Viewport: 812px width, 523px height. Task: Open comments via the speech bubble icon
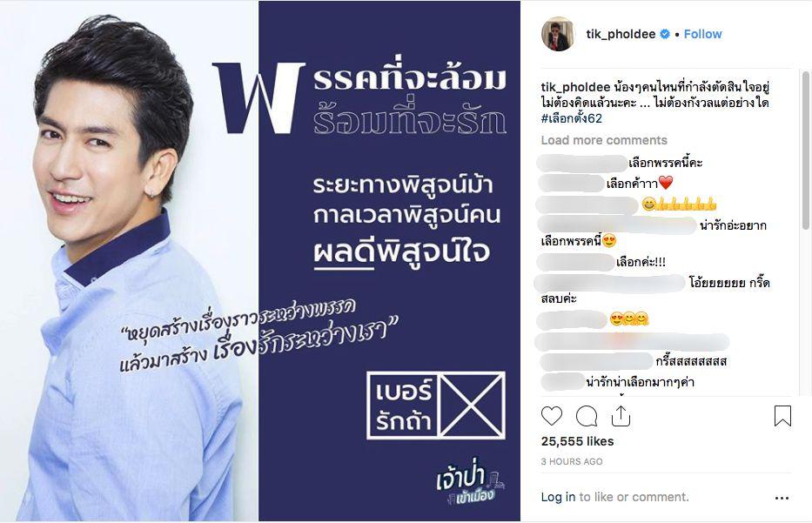[587, 416]
